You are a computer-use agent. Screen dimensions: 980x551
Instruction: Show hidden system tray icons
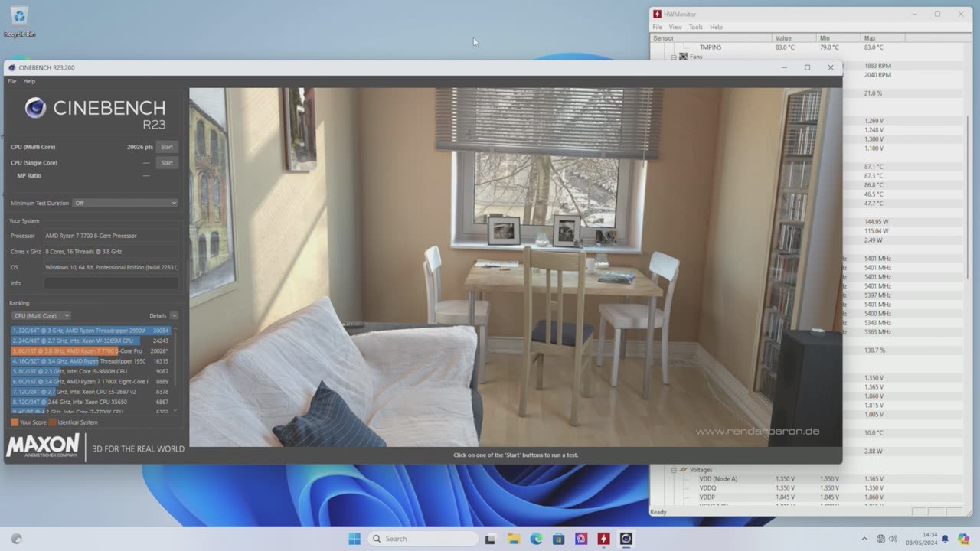pyautogui.click(x=864, y=539)
